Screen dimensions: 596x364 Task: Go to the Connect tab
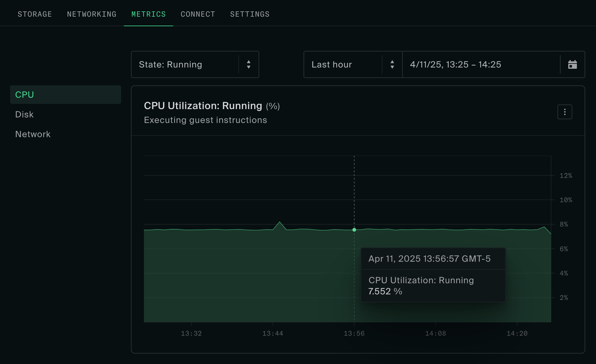pos(198,14)
